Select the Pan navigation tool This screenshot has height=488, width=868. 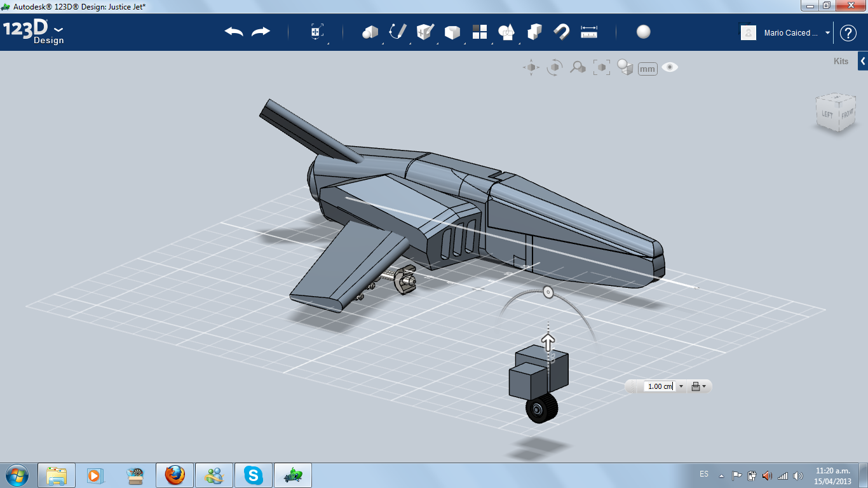[531, 67]
